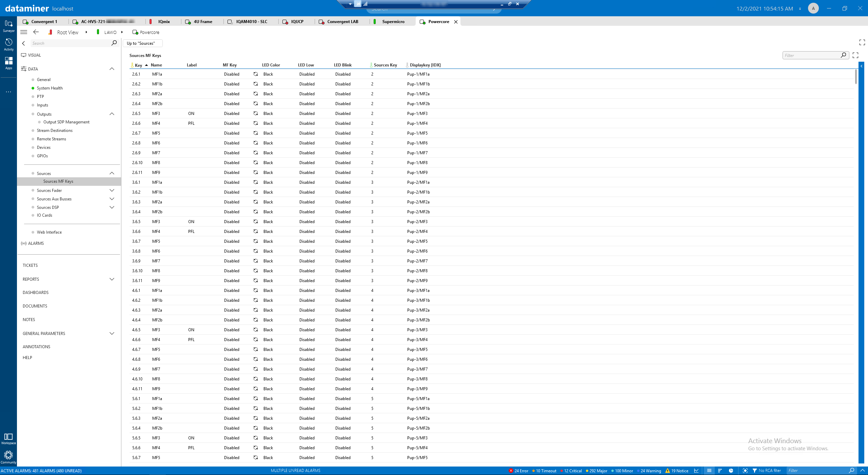Expand the Sources DSP node
Image resolution: width=868 pixels, height=475 pixels.
pyautogui.click(x=112, y=207)
